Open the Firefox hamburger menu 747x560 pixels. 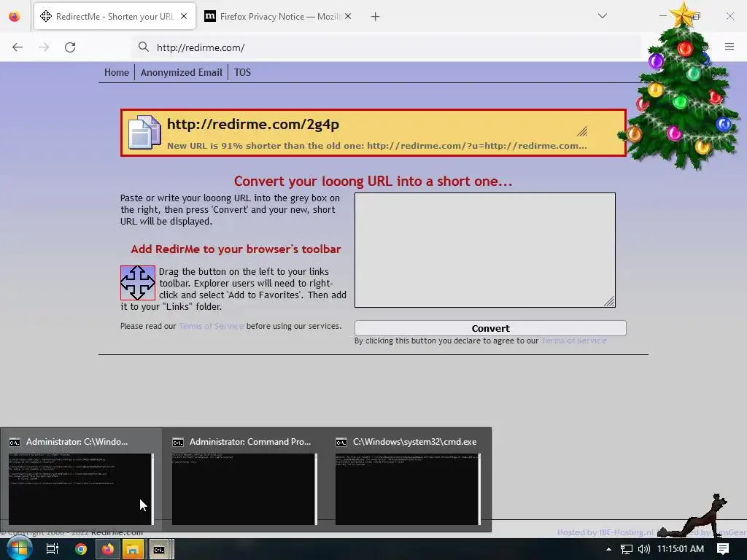(x=729, y=47)
